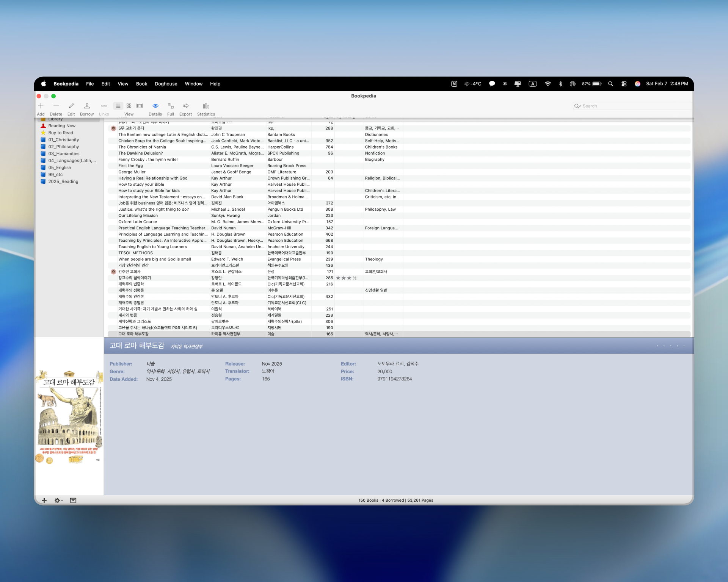Click the Delete toolbar icon
Viewport: 728px width, 582px height.
tap(56, 106)
